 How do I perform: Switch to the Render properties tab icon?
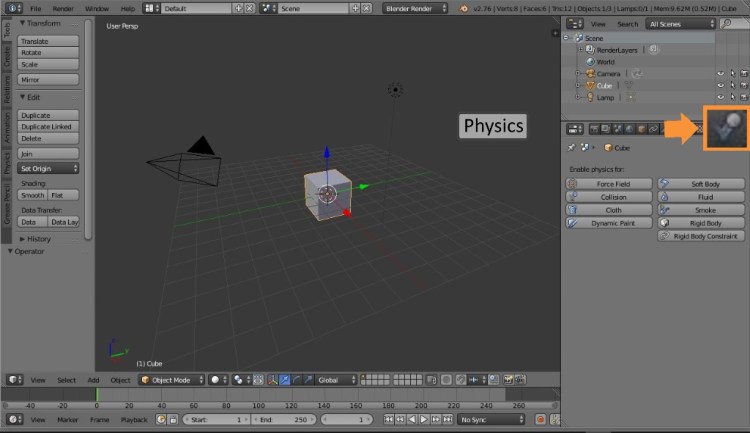594,129
